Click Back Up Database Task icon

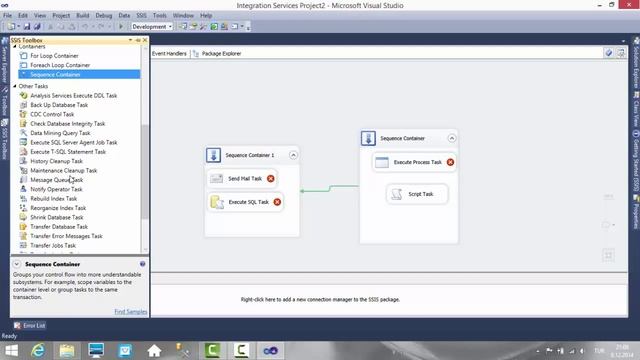tap(24, 105)
